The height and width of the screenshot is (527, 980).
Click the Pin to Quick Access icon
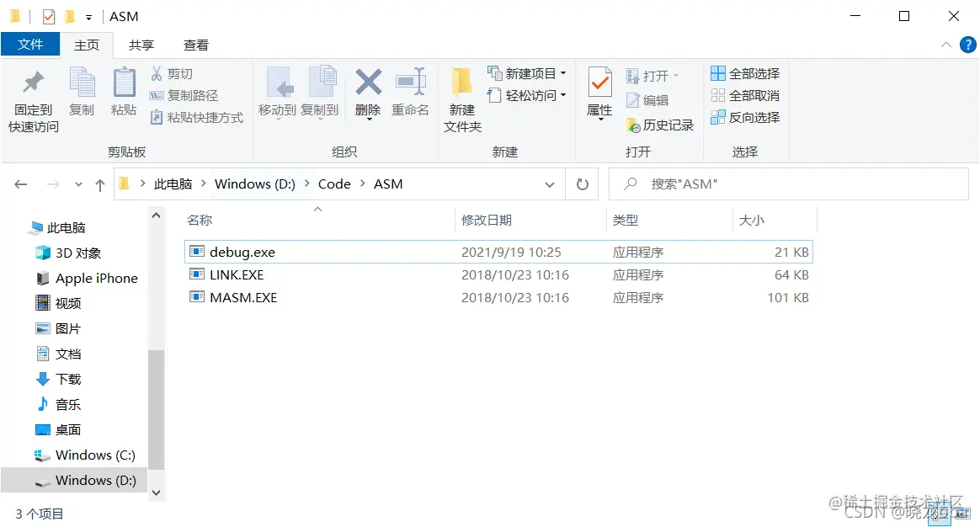33,83
